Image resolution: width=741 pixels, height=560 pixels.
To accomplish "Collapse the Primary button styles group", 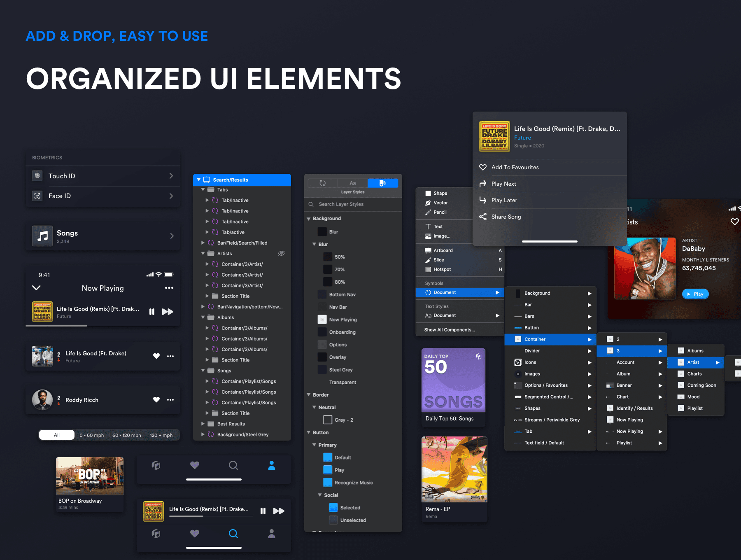I will [315, 445].
